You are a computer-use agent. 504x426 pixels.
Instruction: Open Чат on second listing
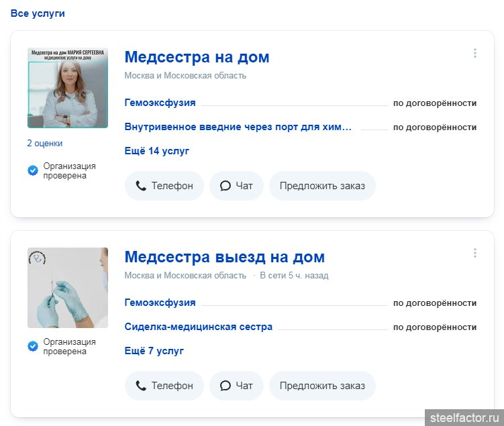[236, 386]
